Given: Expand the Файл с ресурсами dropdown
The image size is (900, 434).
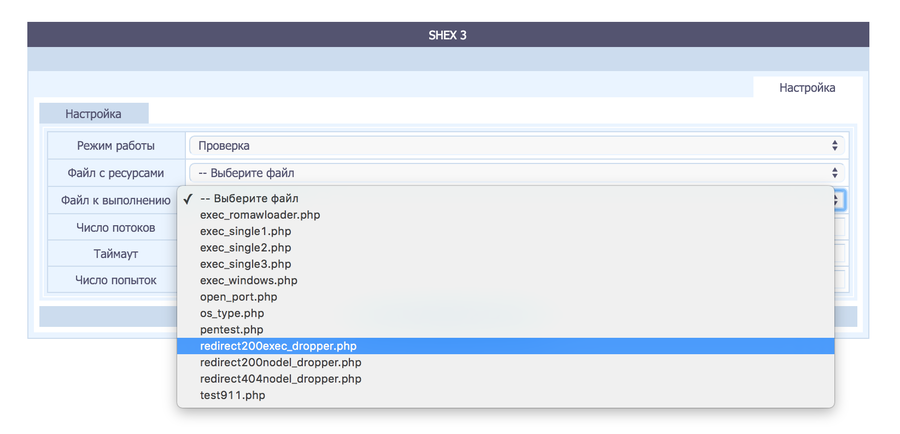Looking at the screenshot, I should (516, 173).
